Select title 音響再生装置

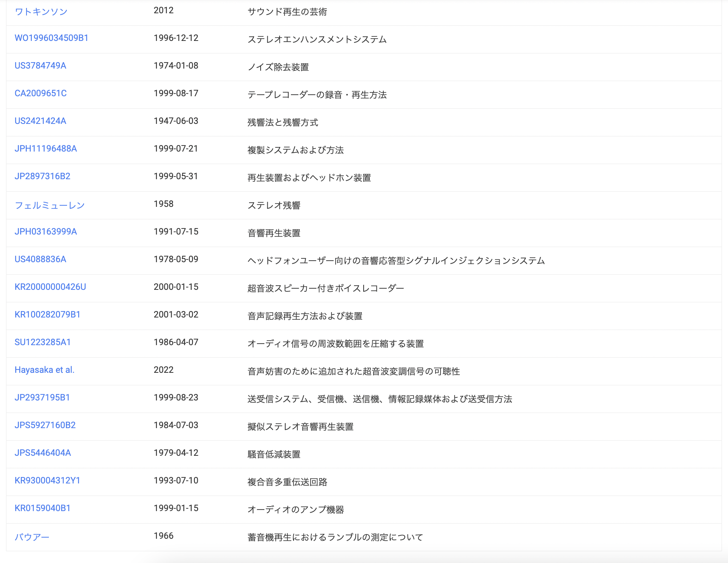click(274, 233)
